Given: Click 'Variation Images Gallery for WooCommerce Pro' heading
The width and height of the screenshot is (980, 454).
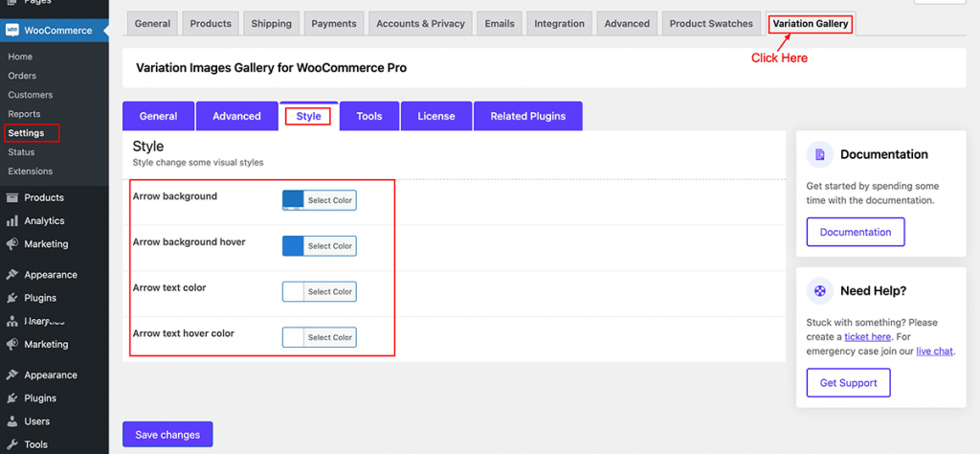Looking at the screenshot, I should click(x=271, y=68).
